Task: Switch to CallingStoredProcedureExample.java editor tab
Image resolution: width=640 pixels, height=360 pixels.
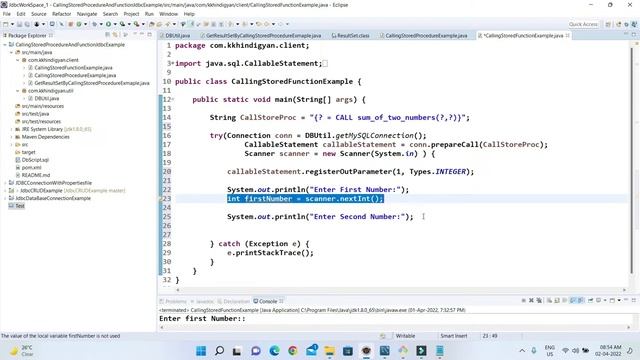Action: coord(423,36)
